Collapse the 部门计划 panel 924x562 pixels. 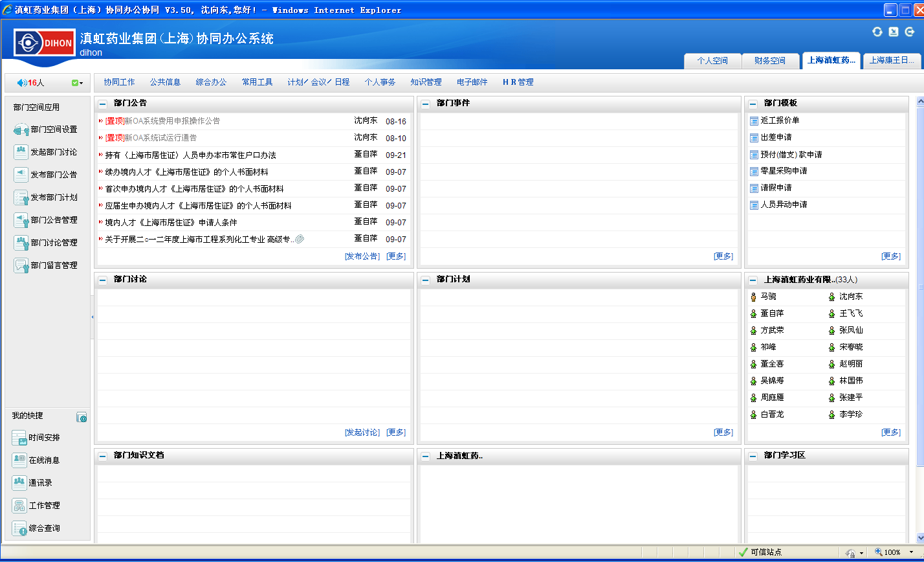[x=426, y=280]
